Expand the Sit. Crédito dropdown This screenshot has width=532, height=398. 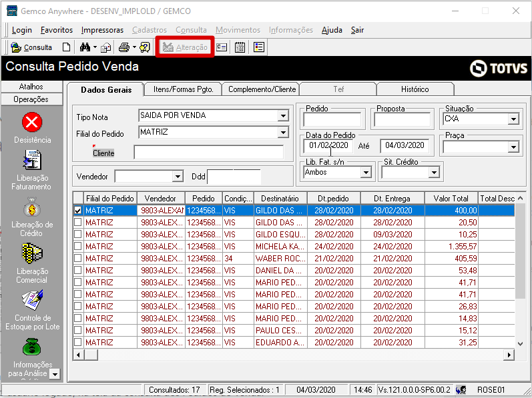click(434, 173)
